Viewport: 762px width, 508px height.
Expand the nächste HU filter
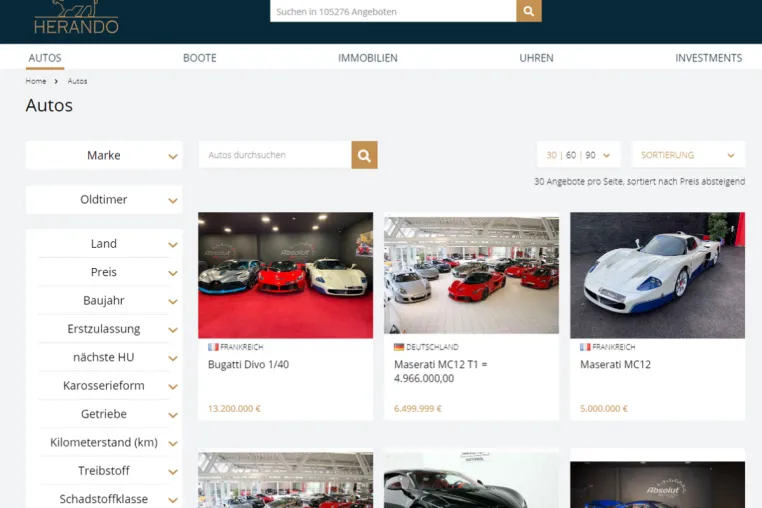[x=104, y=357]
